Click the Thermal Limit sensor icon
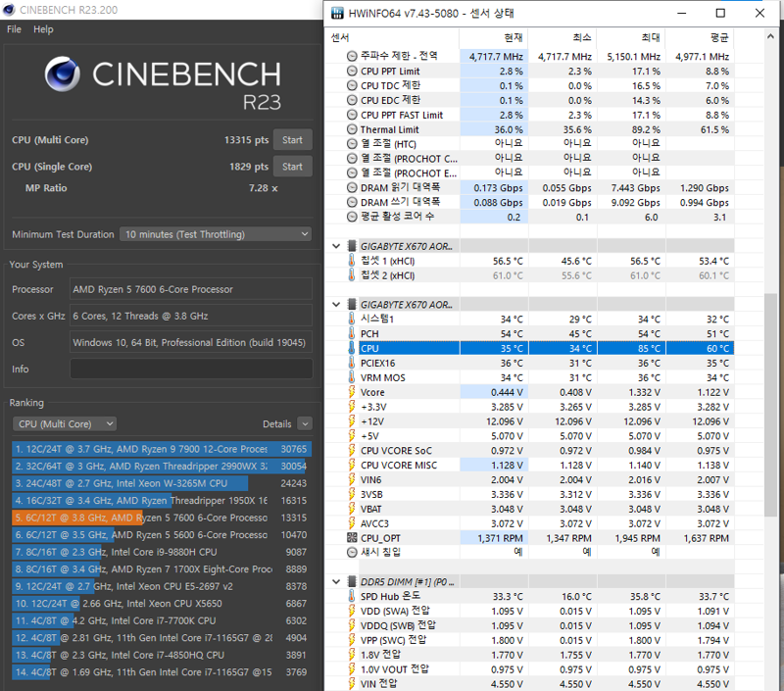Viewport: 784px width, 691px height. (352, 129)
